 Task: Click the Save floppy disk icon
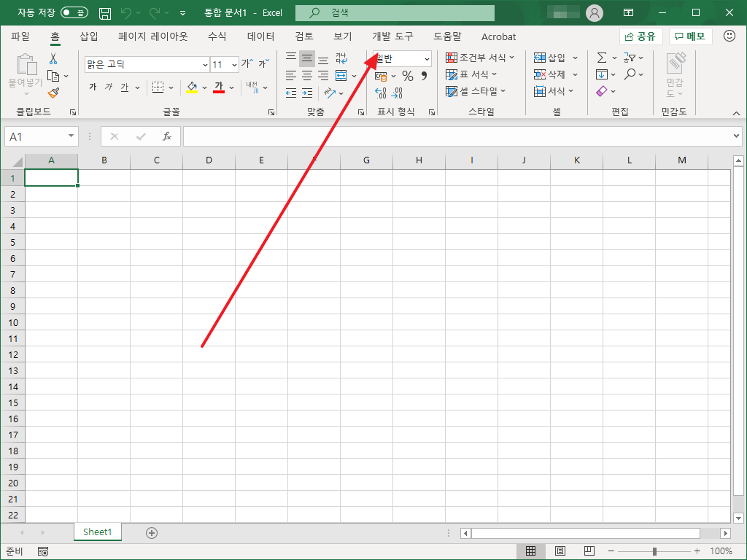pos(105,13)
